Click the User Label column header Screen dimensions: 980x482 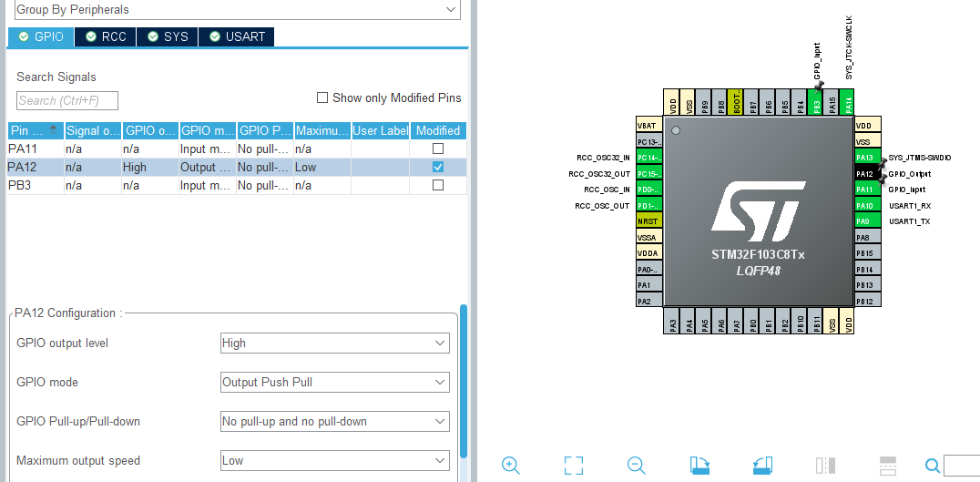(x=381, y=130)
